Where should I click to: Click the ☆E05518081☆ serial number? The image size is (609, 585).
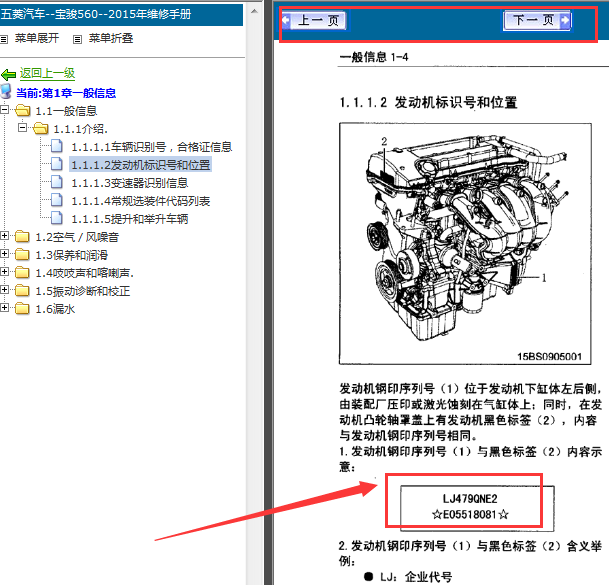[470, 515]
